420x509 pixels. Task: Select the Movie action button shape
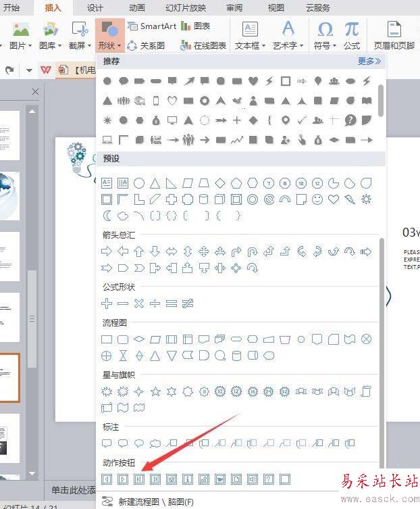pos(220,479)
